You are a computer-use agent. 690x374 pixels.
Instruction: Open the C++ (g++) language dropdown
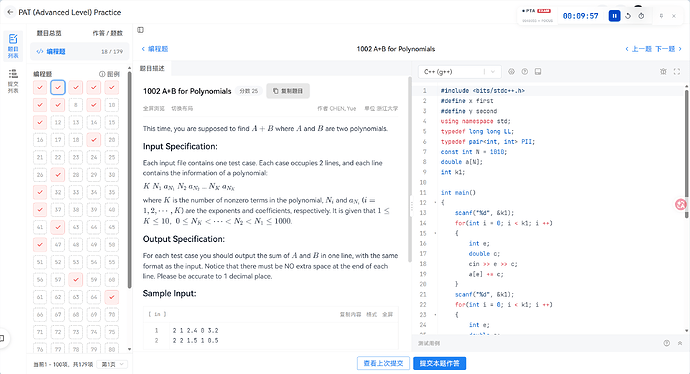coord(460,71)
